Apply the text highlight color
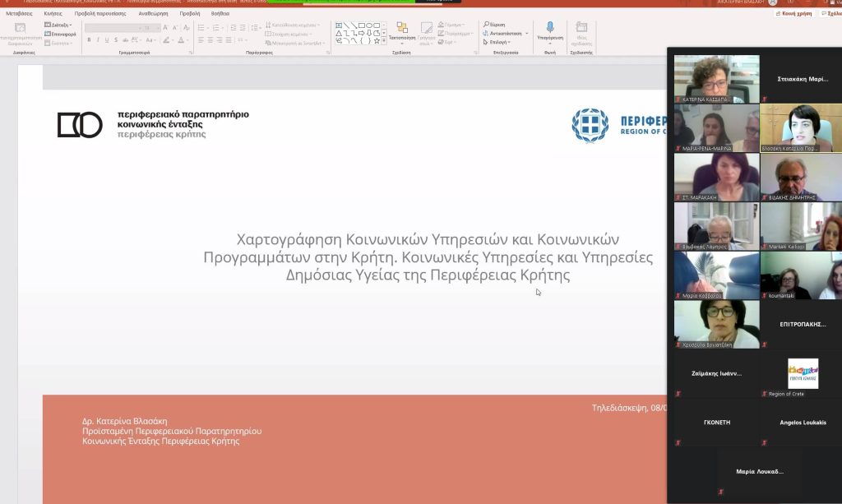842x504 pixels. point(166,40)
